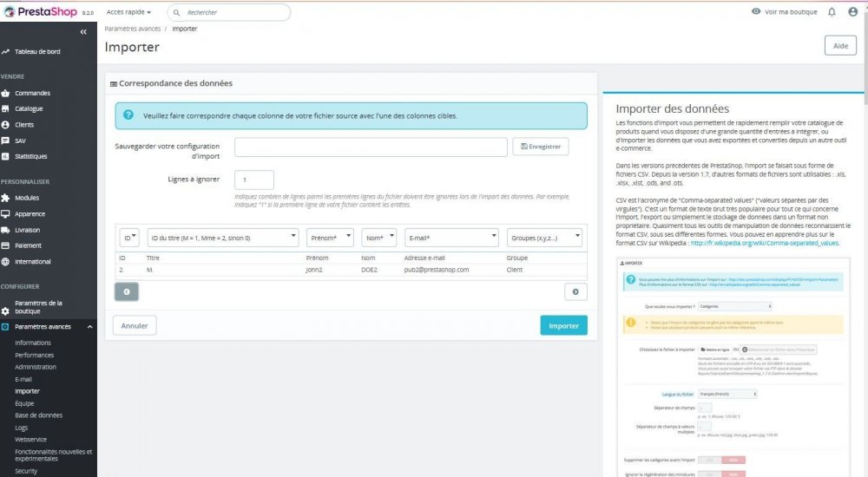Click the Paiement card icon

click(x=5, y=245)
